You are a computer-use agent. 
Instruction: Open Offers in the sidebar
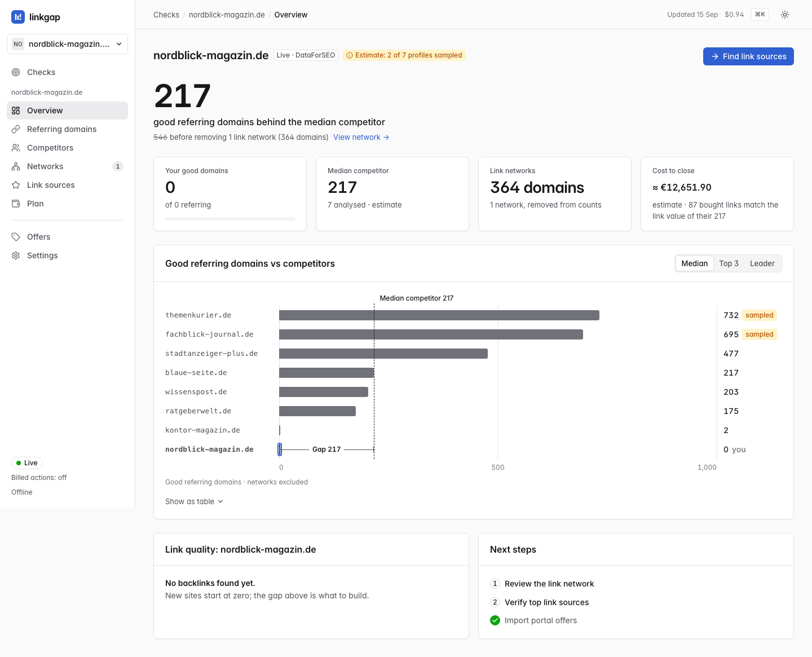tap(67, 237)
